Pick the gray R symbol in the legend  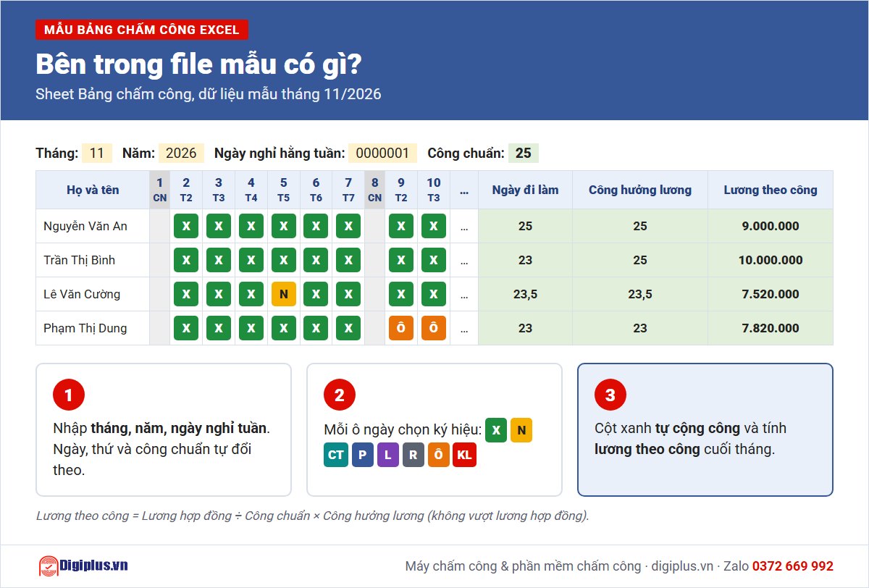pos(413,455)
